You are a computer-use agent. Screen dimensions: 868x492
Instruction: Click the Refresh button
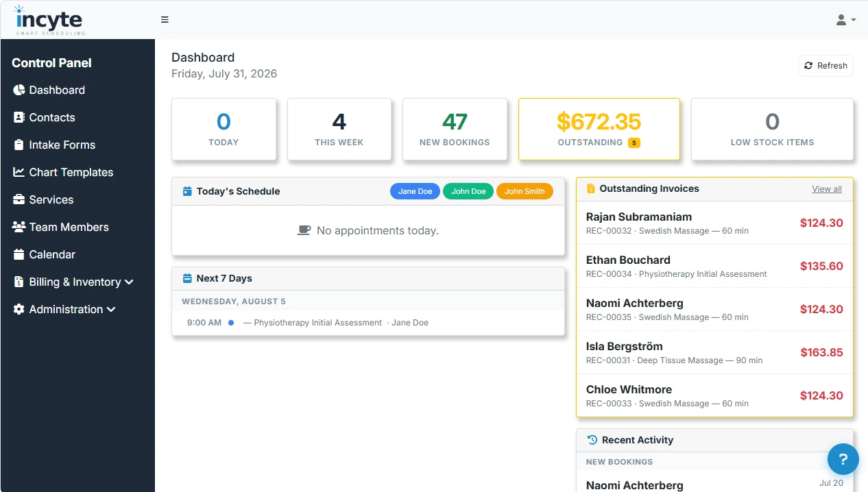coord(825,66)
